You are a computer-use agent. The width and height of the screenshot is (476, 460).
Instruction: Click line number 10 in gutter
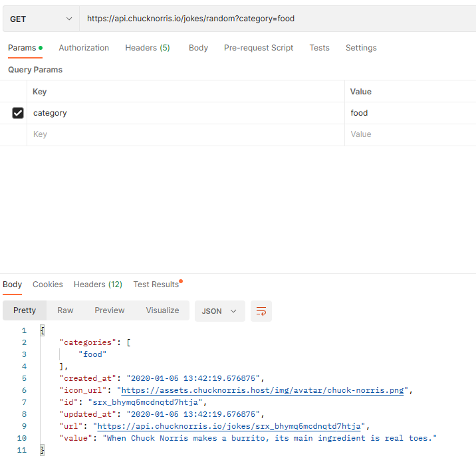click(22, 438)
